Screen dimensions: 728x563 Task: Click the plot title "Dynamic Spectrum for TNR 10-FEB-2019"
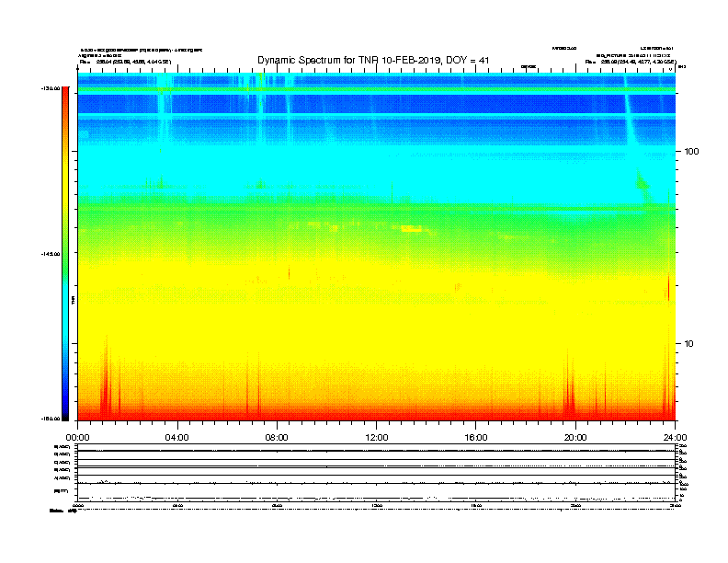(x=347, y=61)
